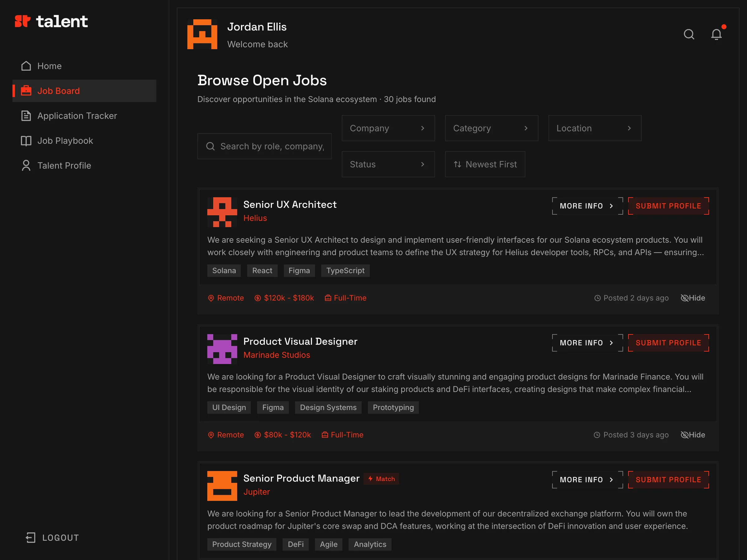Click the Helius company link
Viewport: 747px width, 560px height.
coord(255,218)
